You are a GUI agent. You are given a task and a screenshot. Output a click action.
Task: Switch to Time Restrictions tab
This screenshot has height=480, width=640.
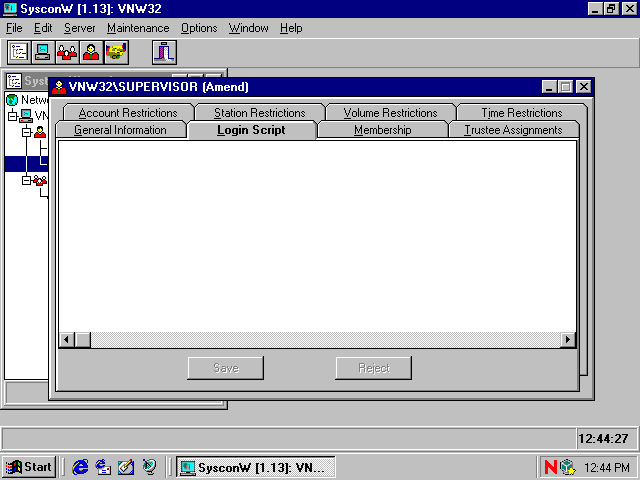[x=522, y=113]
